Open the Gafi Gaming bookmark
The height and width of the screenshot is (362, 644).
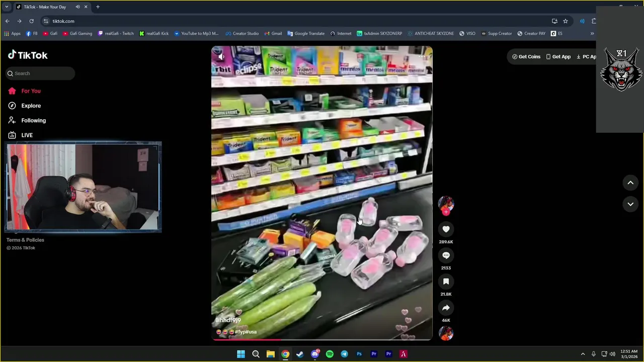[x=77, y=34]
